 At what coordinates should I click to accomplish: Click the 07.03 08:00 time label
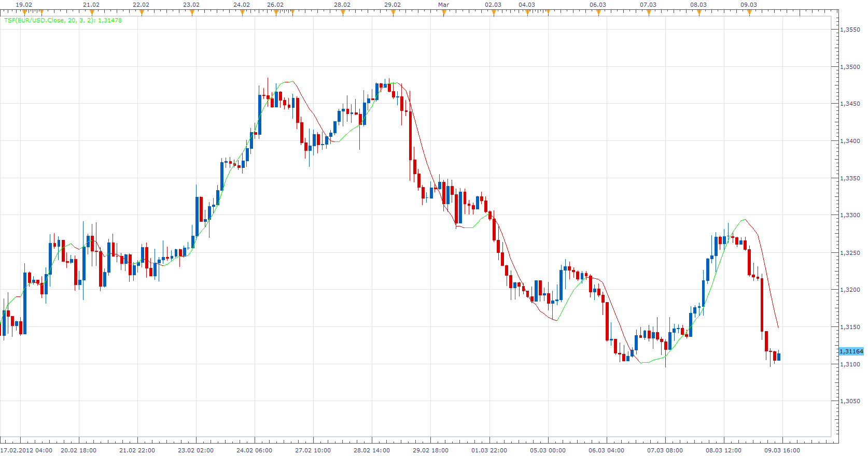665,450
